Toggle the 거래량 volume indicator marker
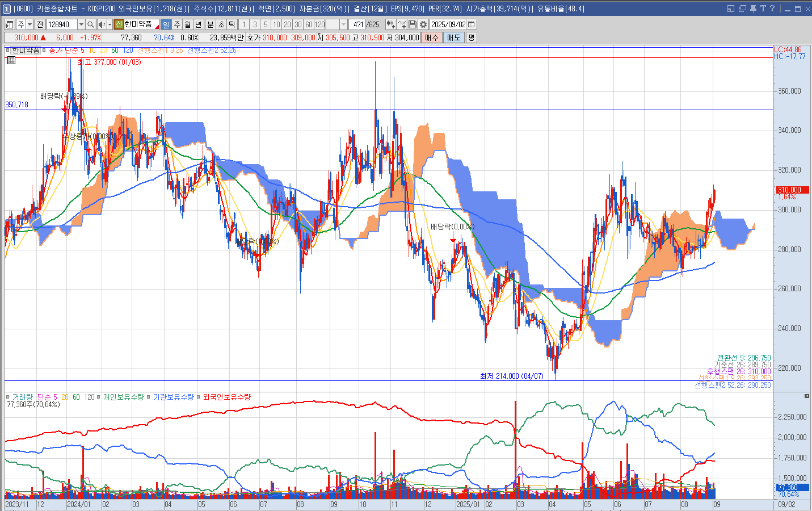Viewport: 812px width, 511px height. (x=8, y=397)
